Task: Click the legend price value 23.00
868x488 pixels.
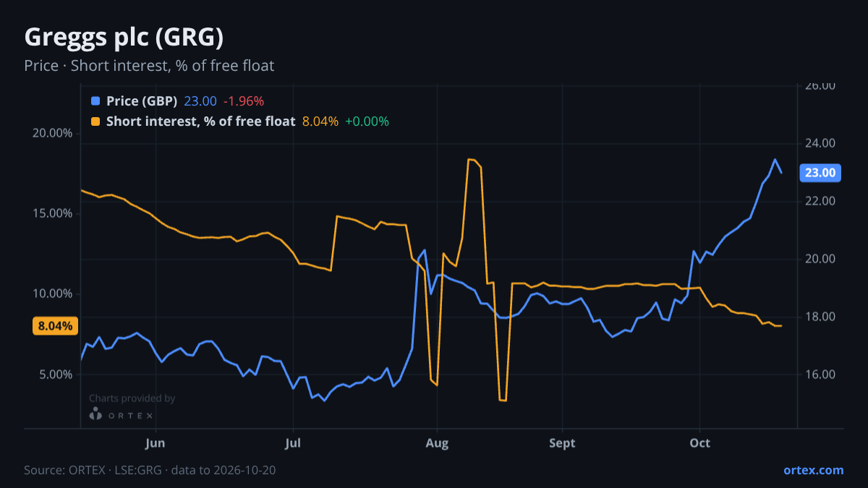Action: pyautogui.click(x=200, y=101)
